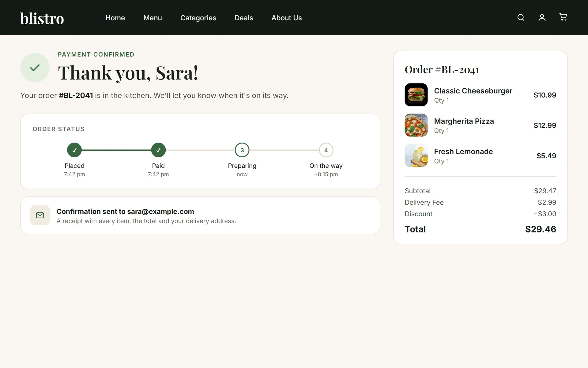This screenshot has width=588, height=368.
Task: Click the Fresh Lemonade item name
Action: click(x=463, y=151)
